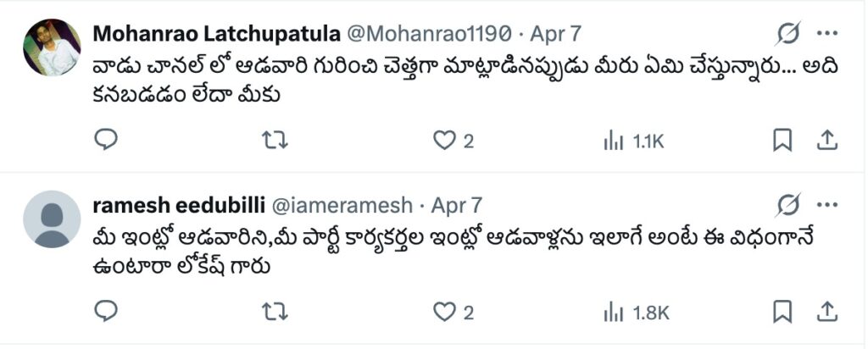Viewport: 868px width, 349px height.
Task: Like Mohanrao Latchupatula's tweet
Action: click(445, 141)
